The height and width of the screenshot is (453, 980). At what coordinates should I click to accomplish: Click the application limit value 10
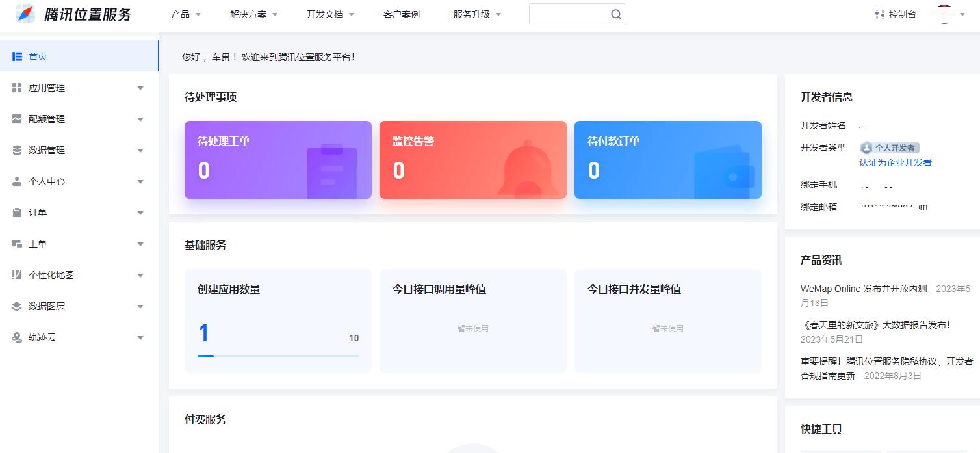click(x=354, y=338)
